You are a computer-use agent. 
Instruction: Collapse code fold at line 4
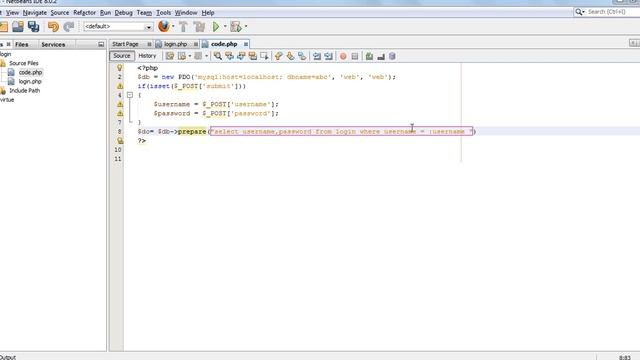click(x=130, y=95)
